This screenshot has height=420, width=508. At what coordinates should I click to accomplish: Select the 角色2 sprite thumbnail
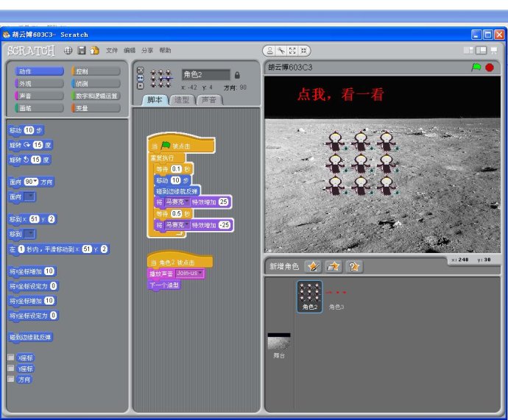pyautogui.click(x=309, y=296)
